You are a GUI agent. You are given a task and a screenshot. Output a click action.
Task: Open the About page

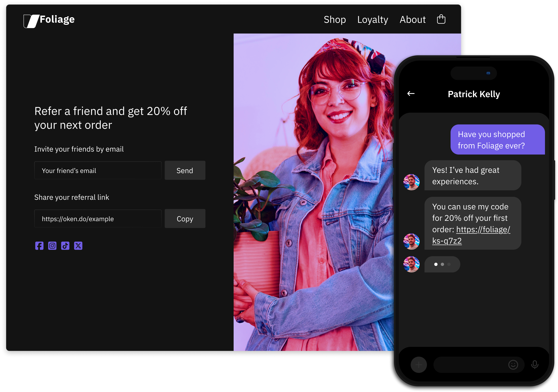412,20
